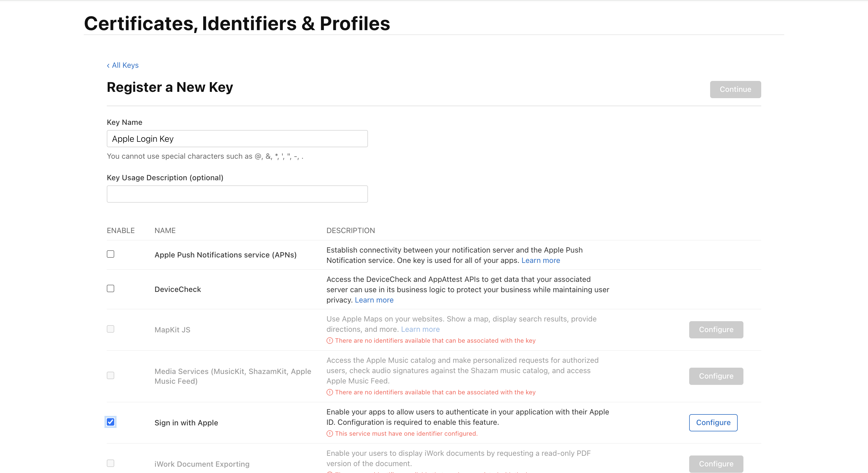Click Configure button for MapKit JS
The height and width of the screenshot is (473, 868).
tap(716, 329)
